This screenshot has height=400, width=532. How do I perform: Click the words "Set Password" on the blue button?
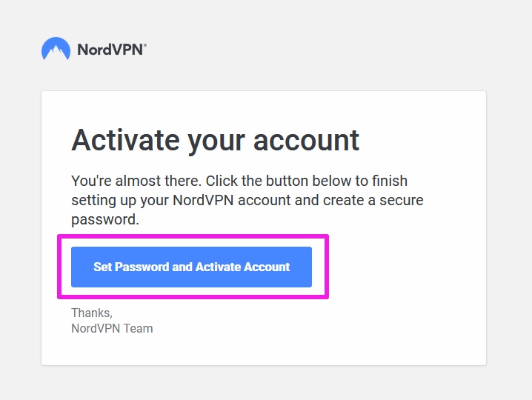pyautogui.click(x=131, y=267)
